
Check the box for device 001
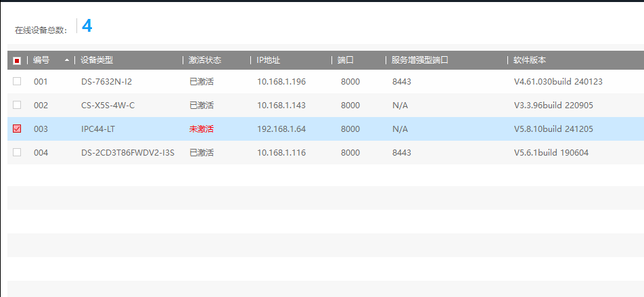pyautogui.click(x=17, y=81)
